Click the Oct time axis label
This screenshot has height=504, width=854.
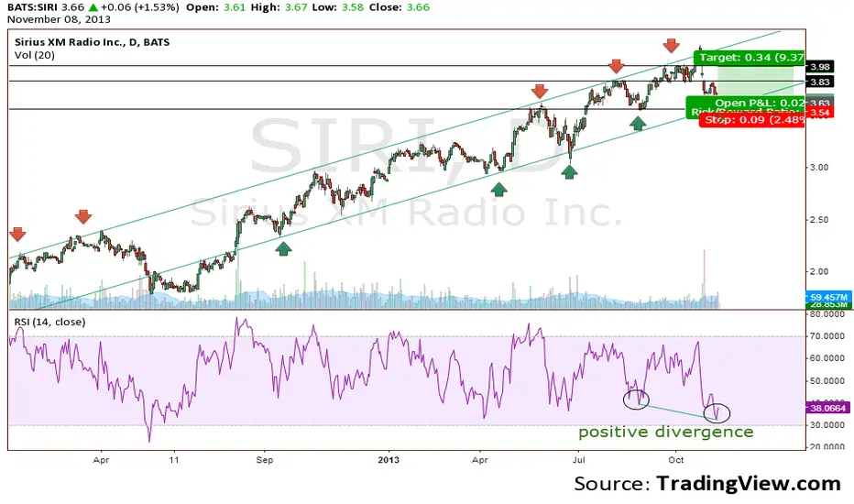tap(676, 460)
